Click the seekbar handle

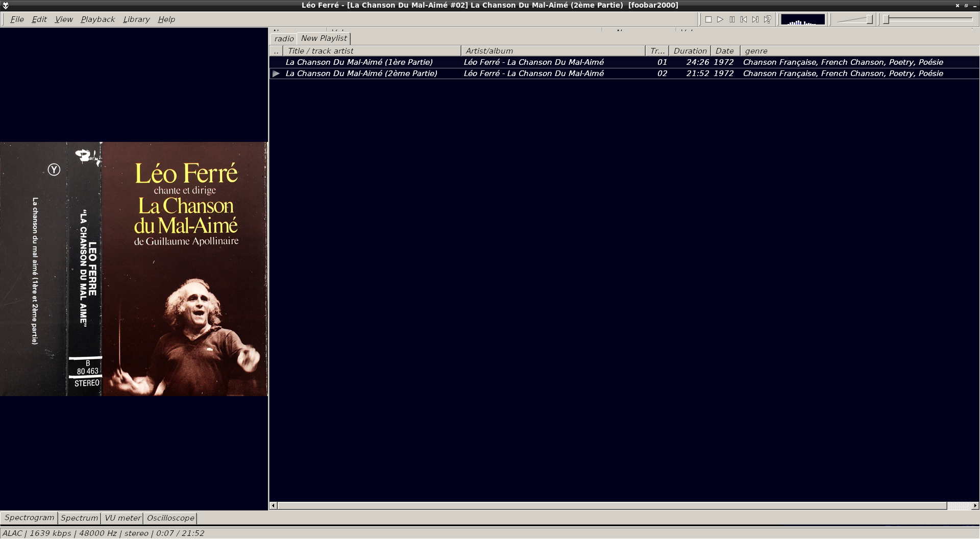click(x=887, y=19)
